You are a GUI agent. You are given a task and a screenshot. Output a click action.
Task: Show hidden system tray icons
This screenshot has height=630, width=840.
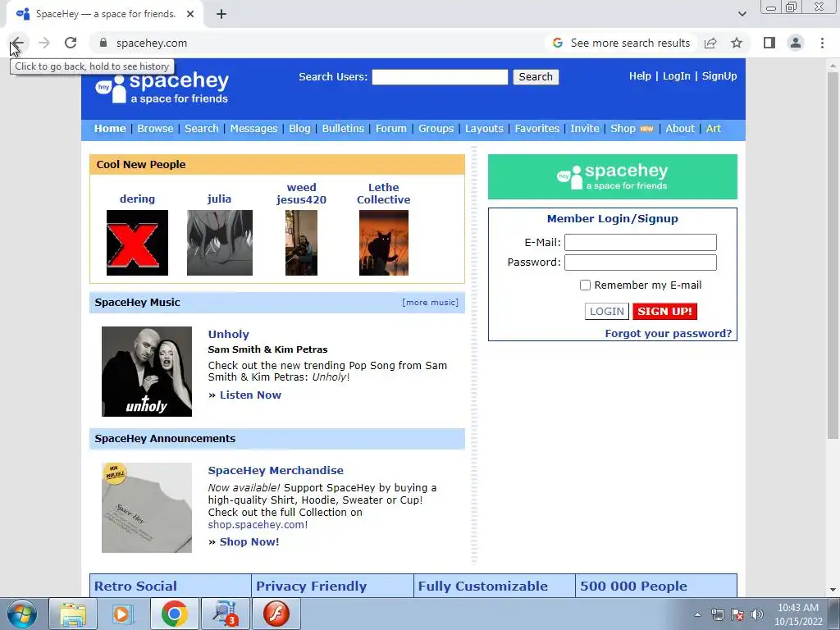[697, 614]
